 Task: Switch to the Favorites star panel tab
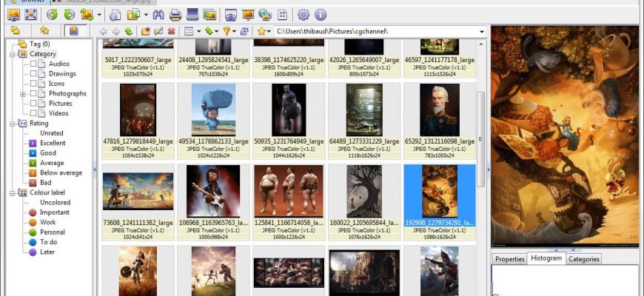44,30
